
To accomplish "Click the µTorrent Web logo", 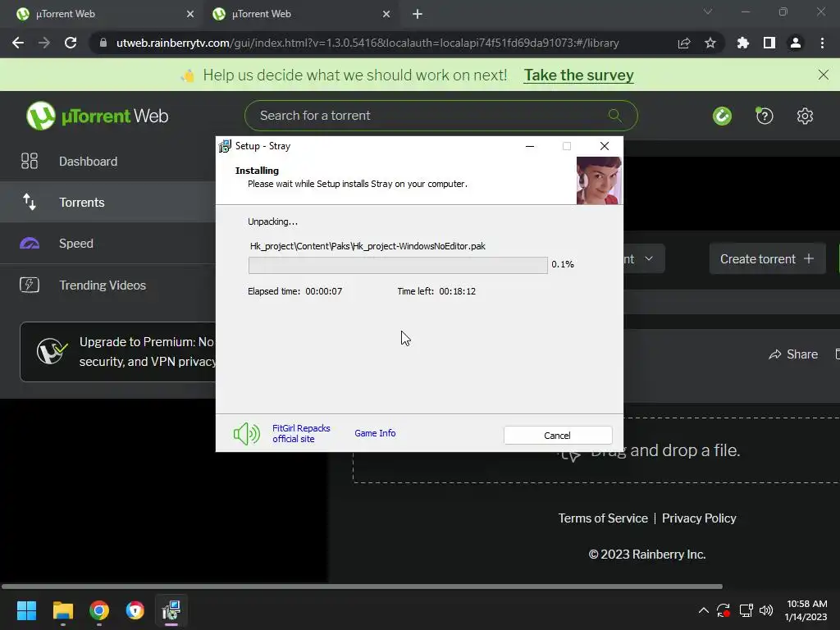I will pos(97,116).
